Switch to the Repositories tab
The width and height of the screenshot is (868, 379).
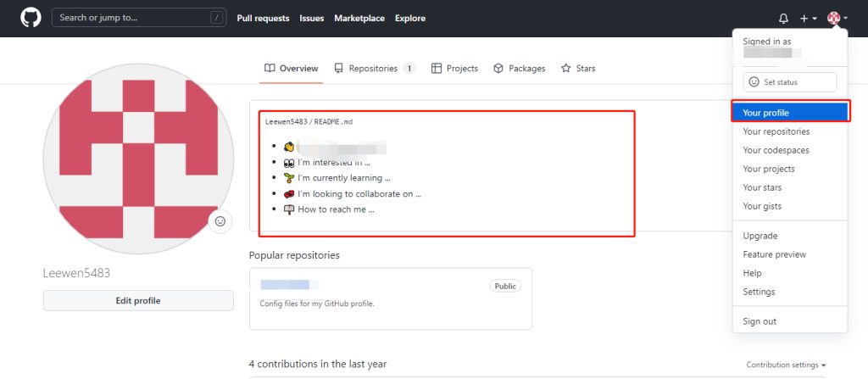pos(374,68)
